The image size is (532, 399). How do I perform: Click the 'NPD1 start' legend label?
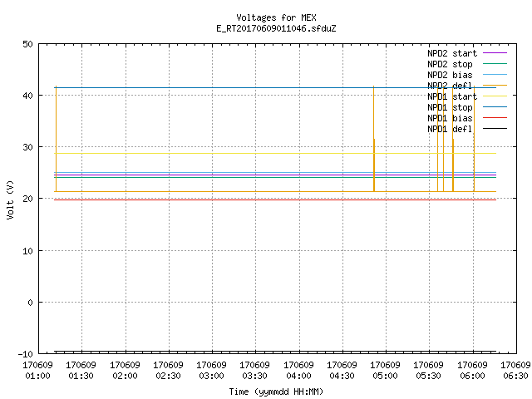click(452, 96)
